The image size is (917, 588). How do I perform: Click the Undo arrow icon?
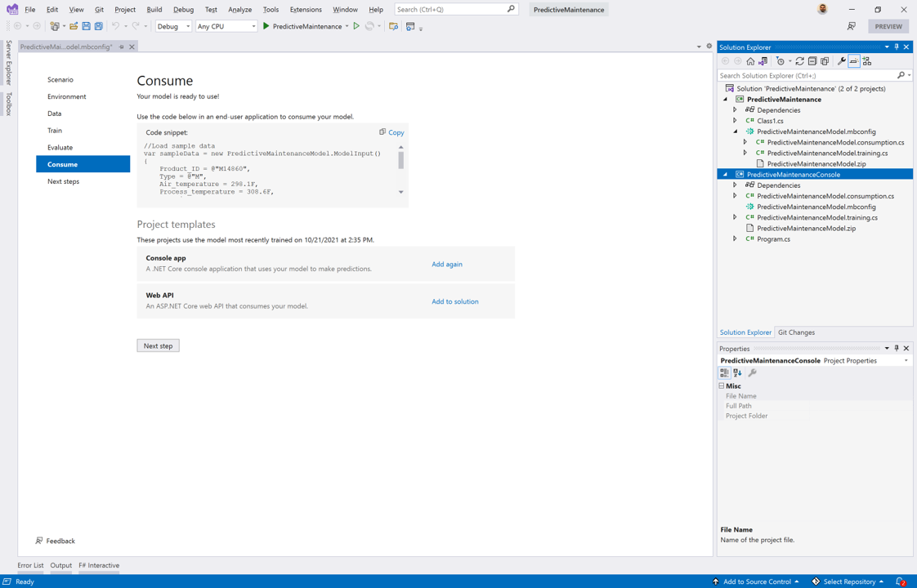click(116, 26)
